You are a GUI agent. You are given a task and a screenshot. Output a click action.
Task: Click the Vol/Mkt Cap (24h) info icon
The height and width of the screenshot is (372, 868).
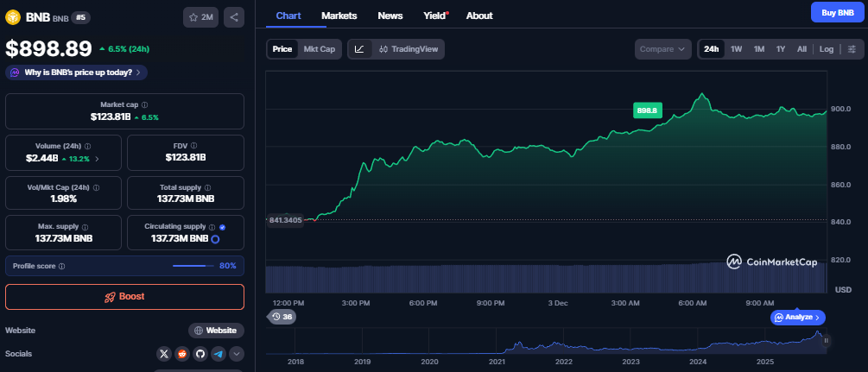[x=97, y=187]
